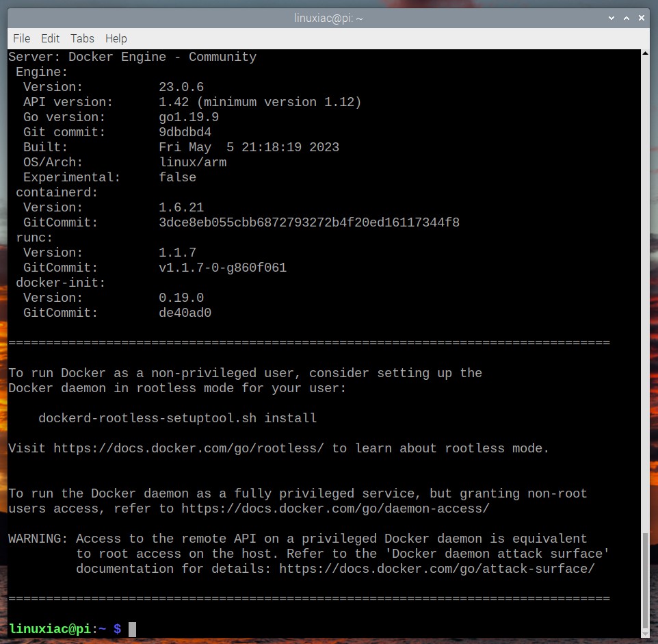
Task: Click the dockerd-rootless-setuptool.sh install command
Action: (x=178, y=418)
